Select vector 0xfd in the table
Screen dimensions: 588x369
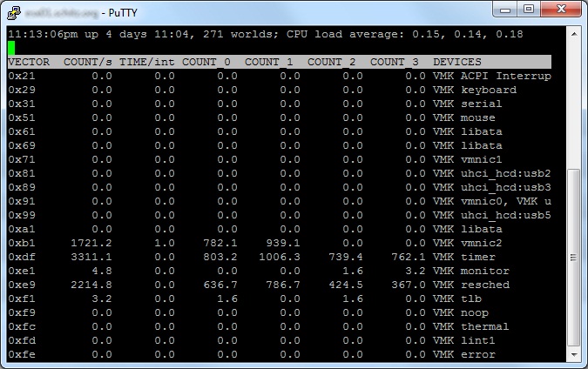22,340
